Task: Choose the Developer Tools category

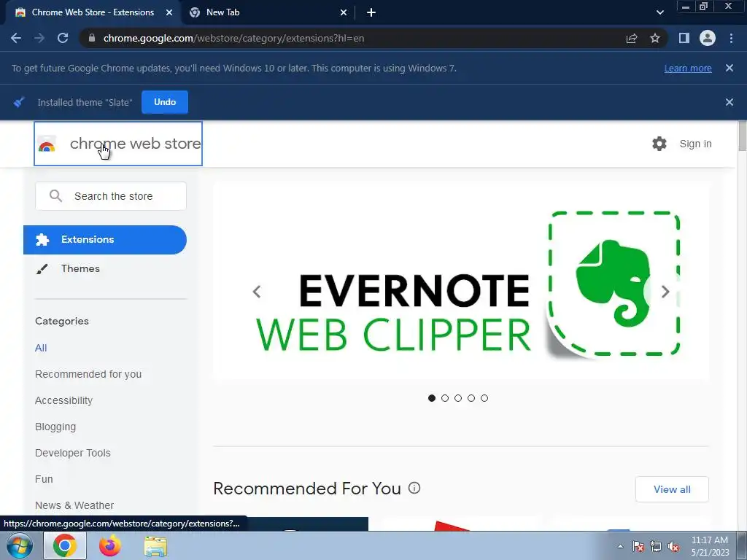Action: coord(73,453)
